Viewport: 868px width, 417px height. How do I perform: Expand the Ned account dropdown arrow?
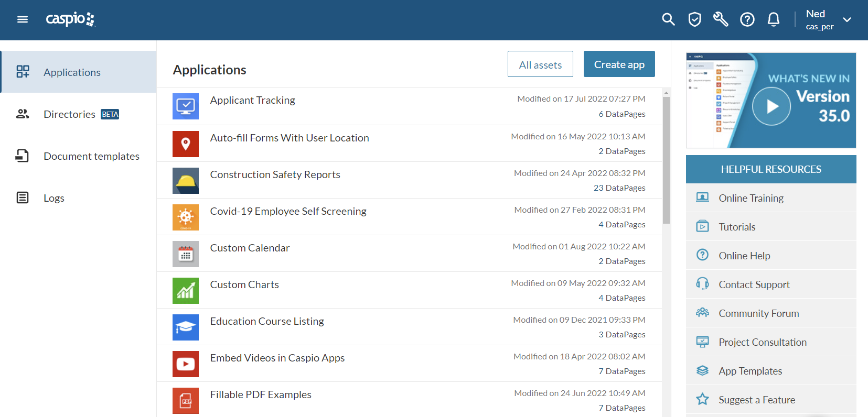tap(846, 20)
